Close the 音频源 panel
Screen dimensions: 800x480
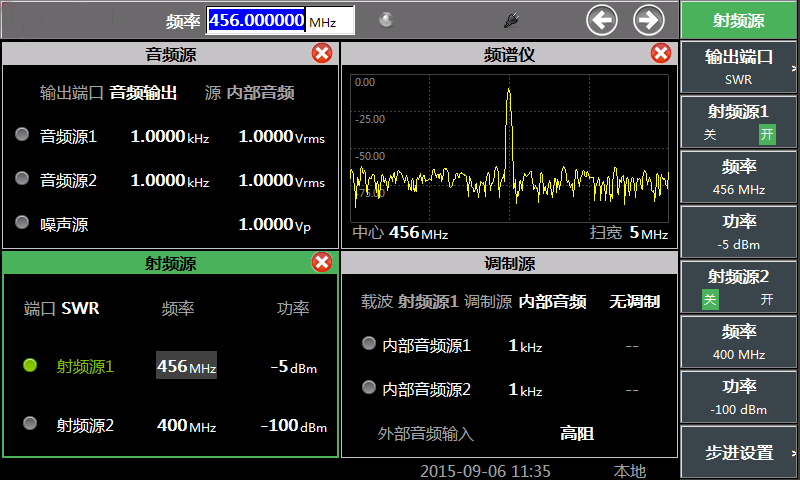tap(322, 54)
